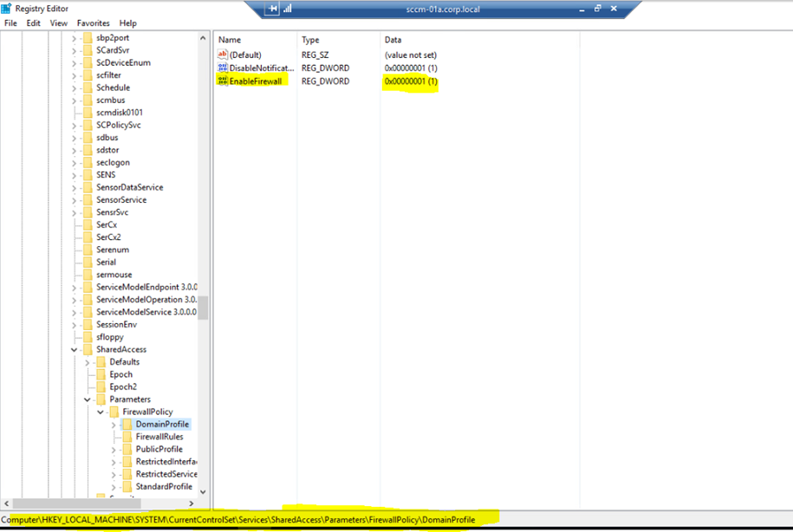
Task: Select the Epoch2 folder icon
Action: pos(101,386)
